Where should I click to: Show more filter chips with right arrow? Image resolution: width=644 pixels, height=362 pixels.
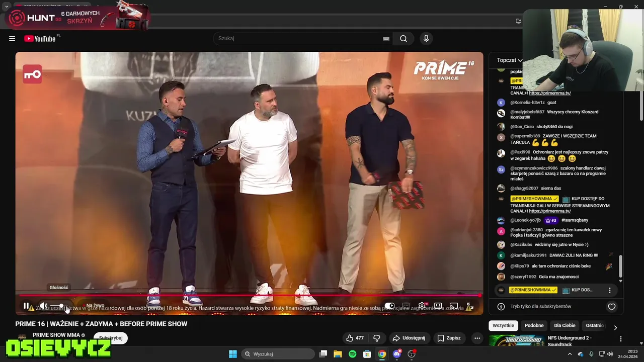[x=615, y=327]
